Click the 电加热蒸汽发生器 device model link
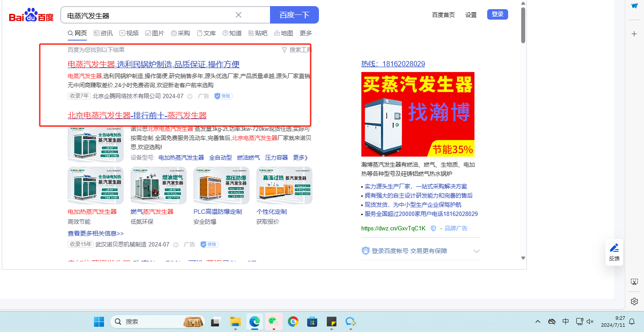644x332 pixels. (x=181, y=157)
